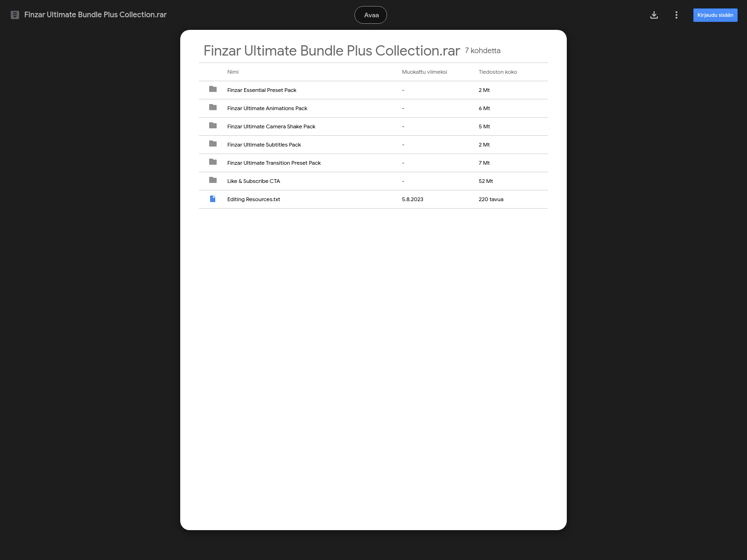This screenshot has height=560, width=747.
Task: Click 2 Mt size of Subtitles Pack
Action: pyautogui.click(x=484, y=145)
